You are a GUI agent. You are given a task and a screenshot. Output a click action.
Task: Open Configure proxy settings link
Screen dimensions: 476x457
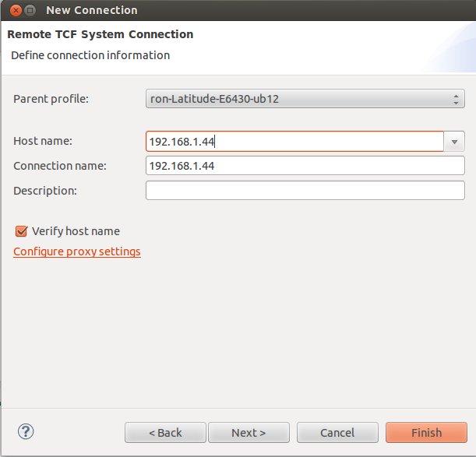(77, 251)
